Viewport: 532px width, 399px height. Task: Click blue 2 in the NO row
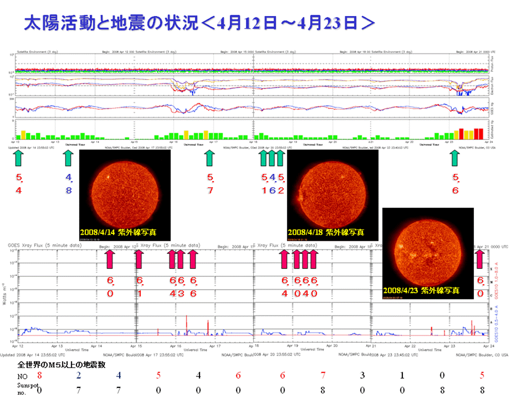[x=79, y=375]
